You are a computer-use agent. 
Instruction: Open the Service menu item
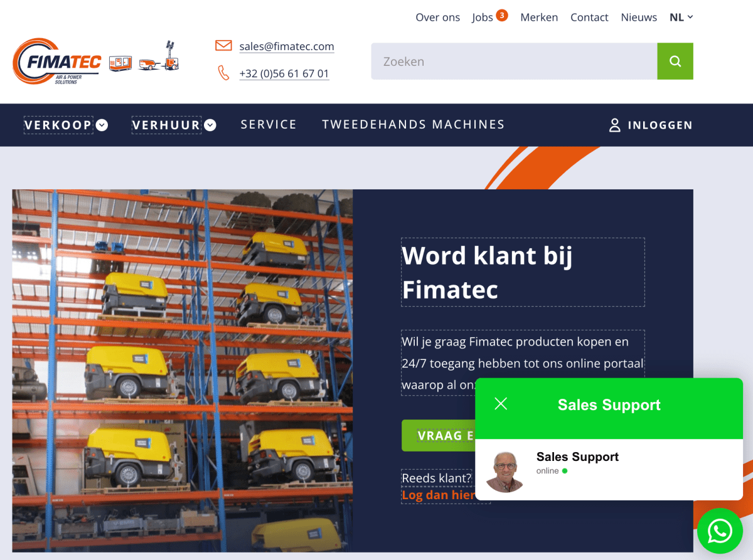[x=269, y=124]
